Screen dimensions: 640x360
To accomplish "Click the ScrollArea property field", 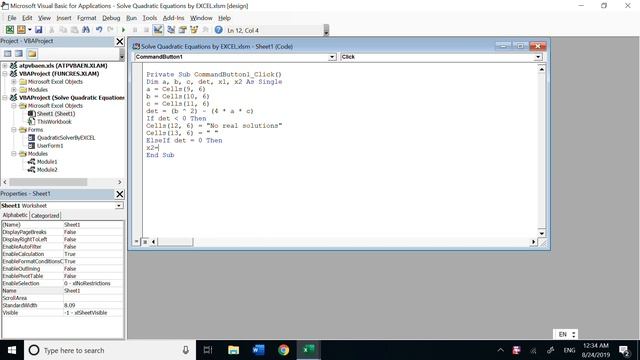I will [93, 298].
